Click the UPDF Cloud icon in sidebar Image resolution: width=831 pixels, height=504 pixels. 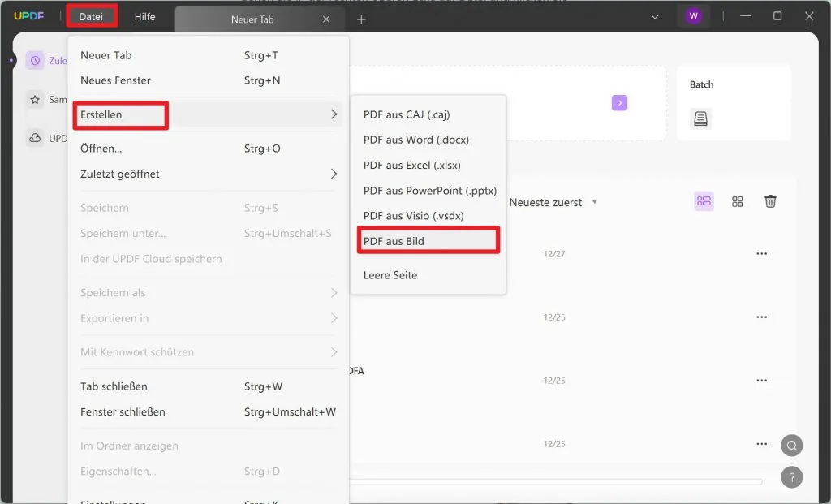pyautogui.click(x=35, y=138)
